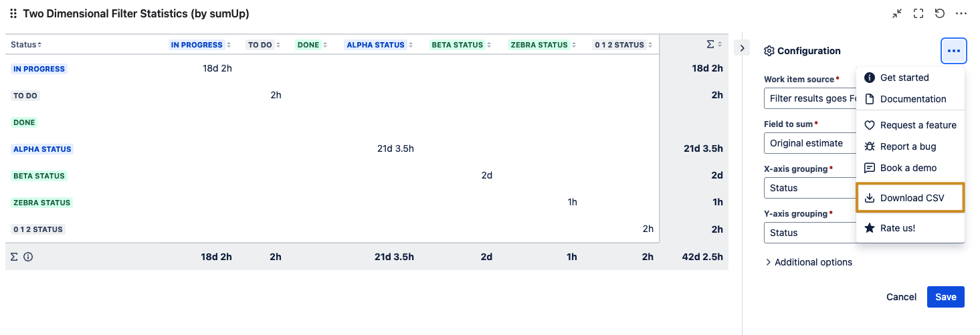The height and width of the screenshot is (335, 980).
Task: Sort by the sigma total column
Action: coord(714,44)
